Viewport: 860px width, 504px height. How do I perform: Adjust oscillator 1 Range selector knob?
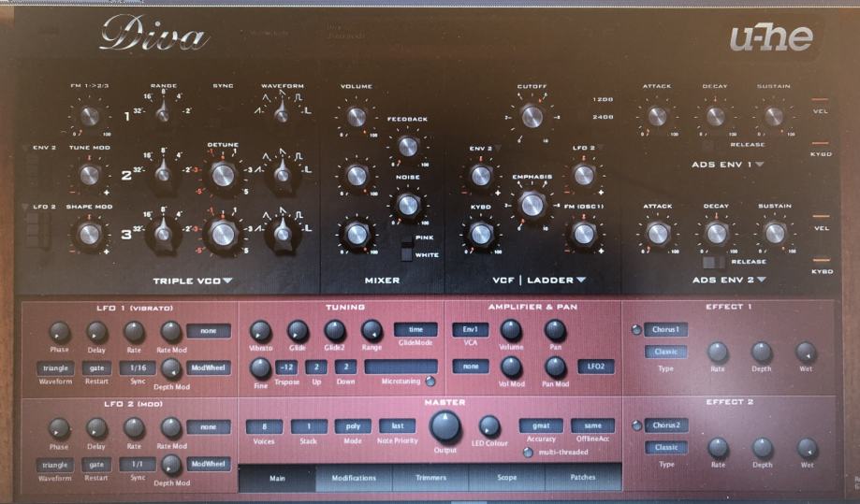coord(163,114)
